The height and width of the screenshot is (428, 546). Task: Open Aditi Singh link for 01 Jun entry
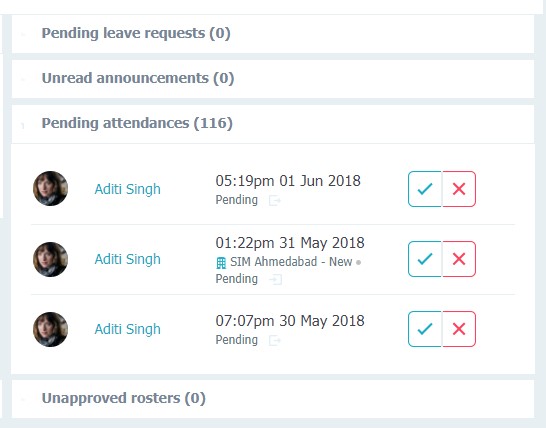click(127, 189)
